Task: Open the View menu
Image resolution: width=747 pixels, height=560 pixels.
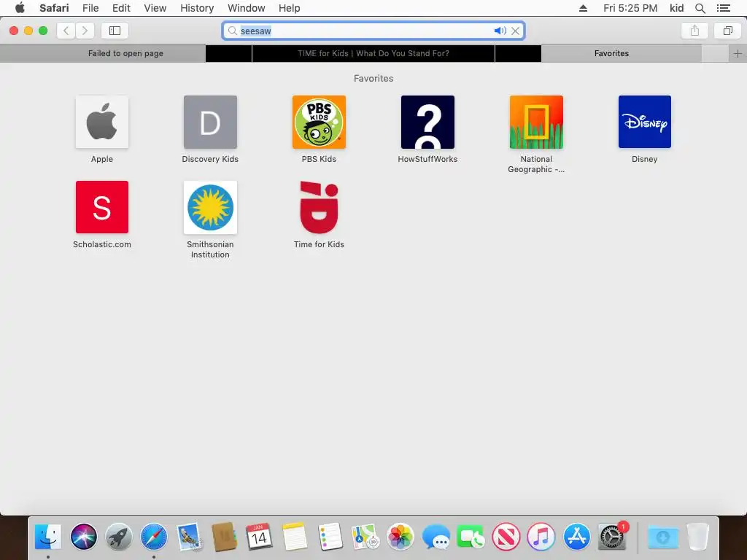Action: pyautogui.click(x=155, y=8)
